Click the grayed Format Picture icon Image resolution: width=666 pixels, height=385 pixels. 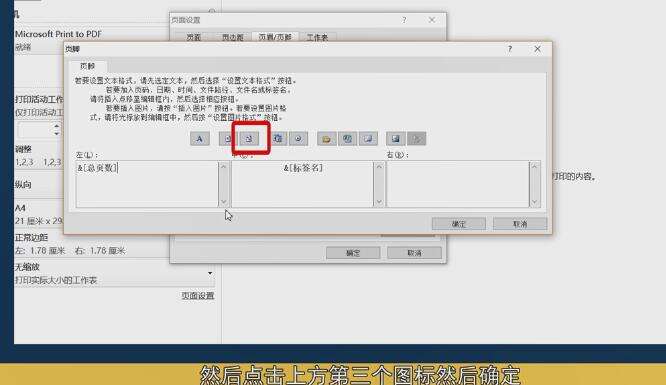coord(417,139)
